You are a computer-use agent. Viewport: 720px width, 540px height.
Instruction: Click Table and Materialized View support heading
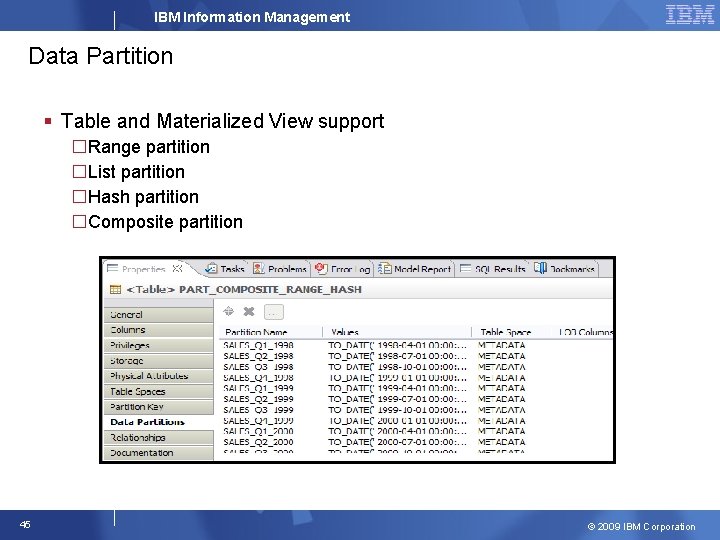pyautogui.click(x=222, y=121)
